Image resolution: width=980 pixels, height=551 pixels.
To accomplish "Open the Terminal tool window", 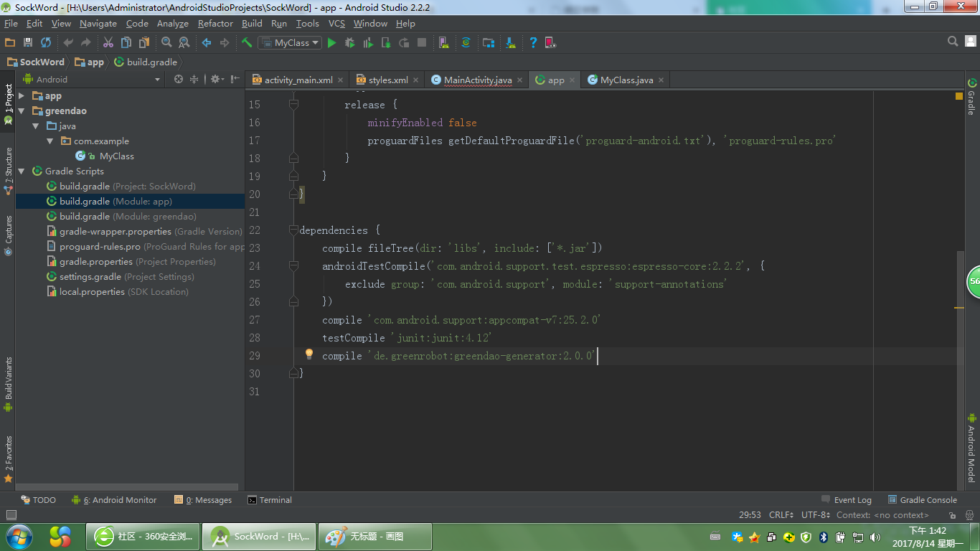I will pyautogui.click(x=270, y=500).
